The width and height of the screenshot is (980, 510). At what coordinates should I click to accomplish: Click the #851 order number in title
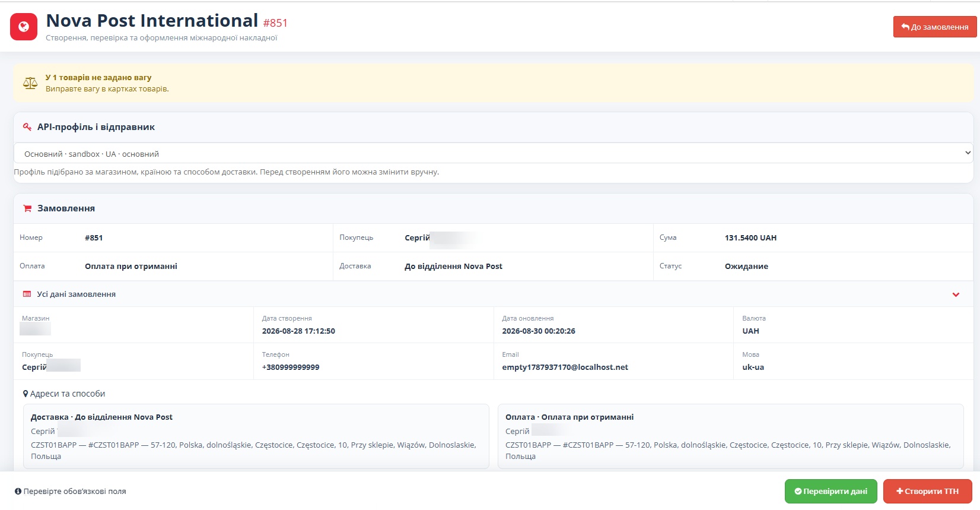tap(275, 23)
